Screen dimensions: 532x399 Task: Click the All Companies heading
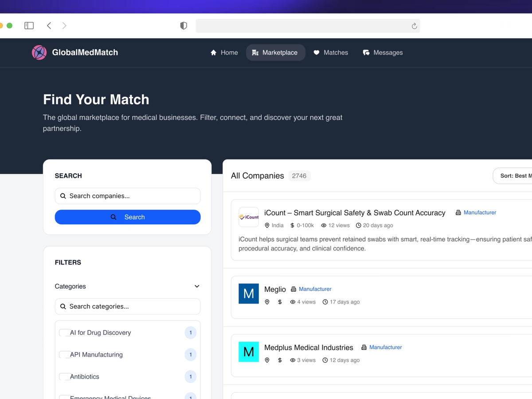(x=257, y=176)
